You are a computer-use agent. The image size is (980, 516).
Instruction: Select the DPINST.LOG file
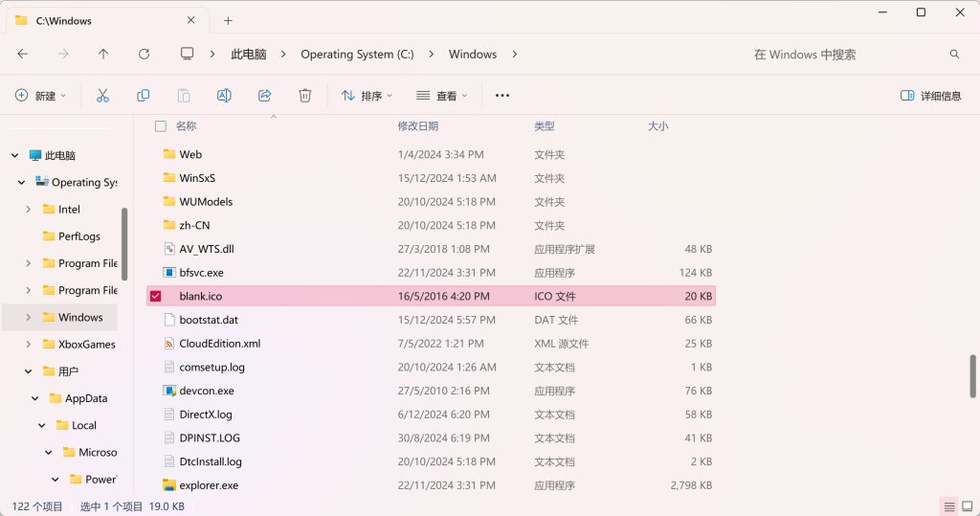point(432,437)
